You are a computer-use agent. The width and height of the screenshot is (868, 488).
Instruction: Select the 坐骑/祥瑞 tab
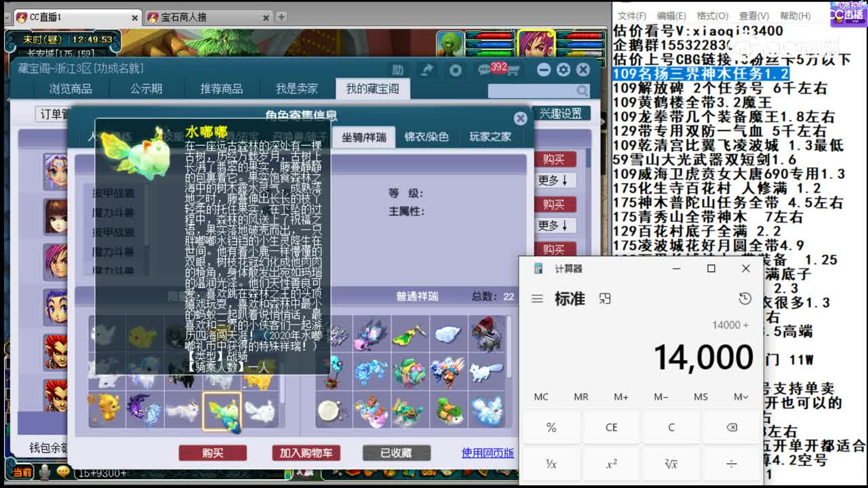pos(363,137)
